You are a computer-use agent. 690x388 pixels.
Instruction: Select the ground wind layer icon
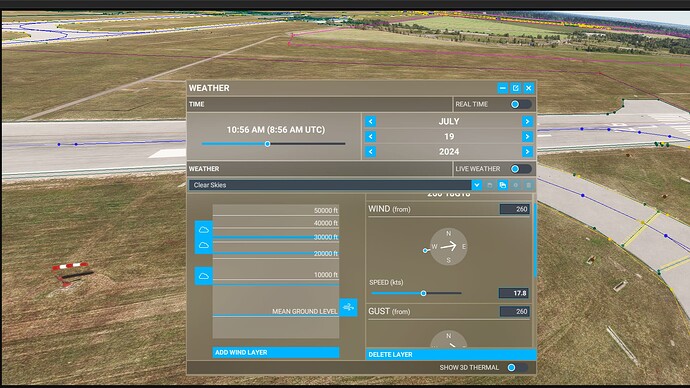348,307
